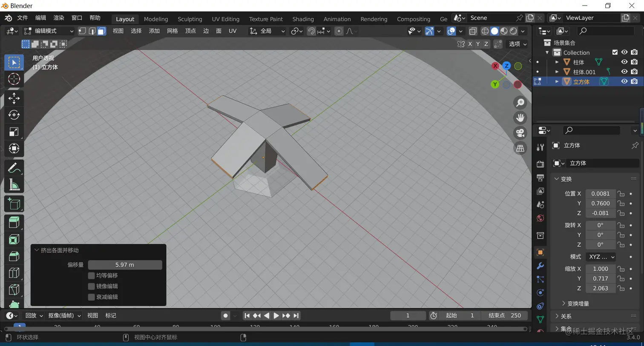Select the Scale tool icon
644x346 pixels.
pos(14,132)
